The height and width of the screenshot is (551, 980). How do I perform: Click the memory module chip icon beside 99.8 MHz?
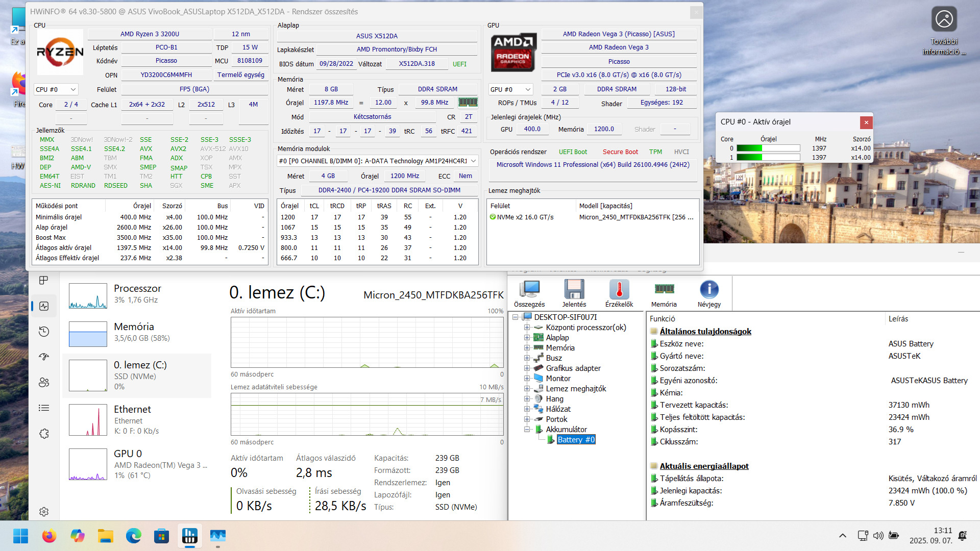click(468, 102)
